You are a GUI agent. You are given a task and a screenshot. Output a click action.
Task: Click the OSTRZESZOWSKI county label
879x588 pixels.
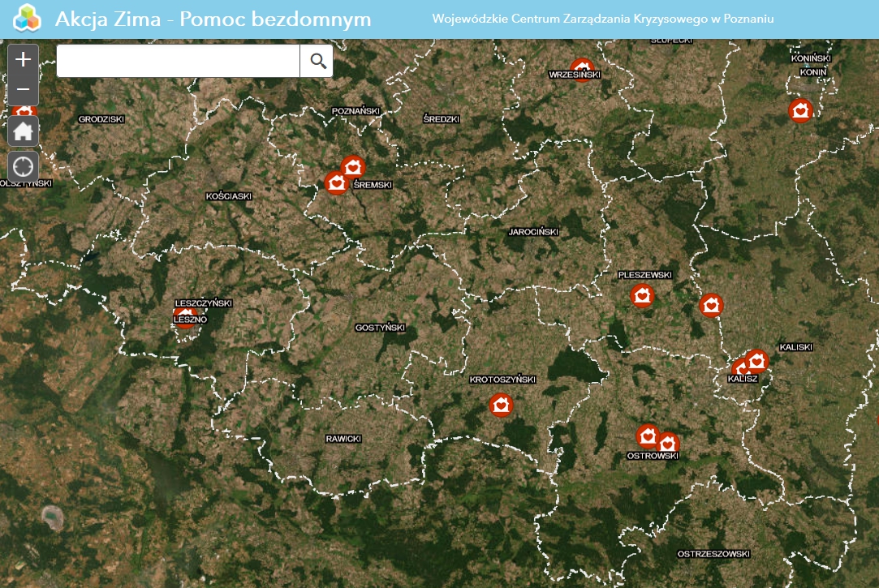click(x=713, y=554)
